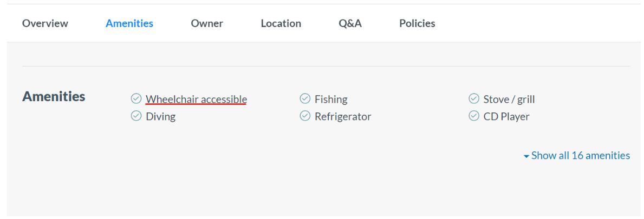644x219 pixels.
Task: Click the checkmark icon next to CD Player
Action: [474, 116]
